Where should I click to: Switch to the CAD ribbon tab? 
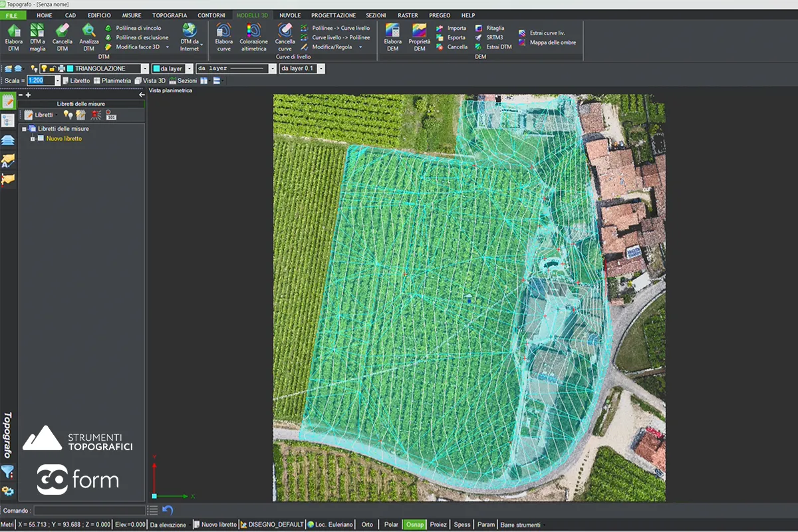[x=70, y=15]
